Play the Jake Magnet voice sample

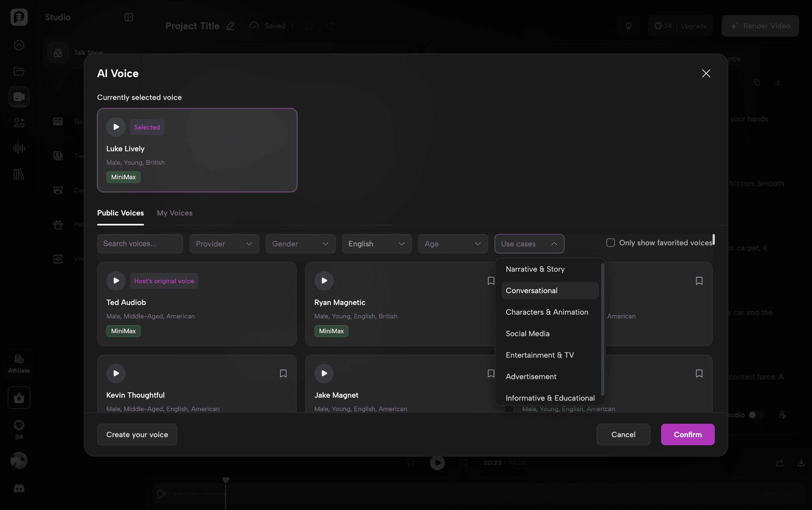tap(324, 373)
